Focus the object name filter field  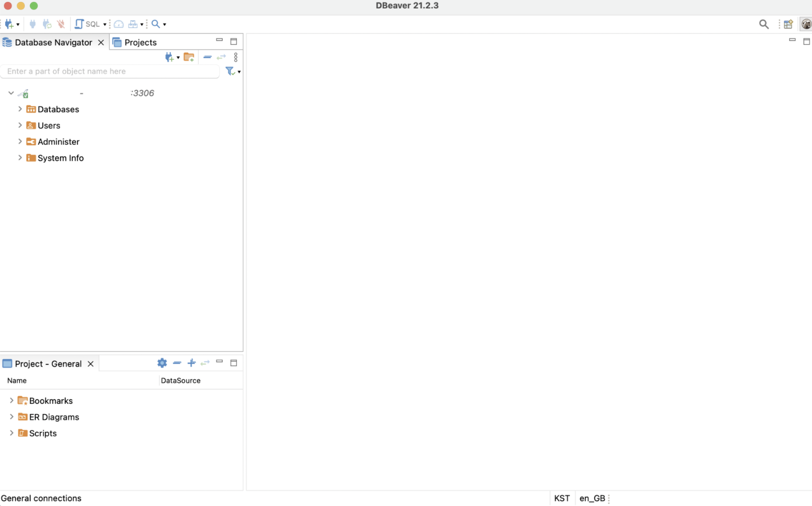pos(110,71)
